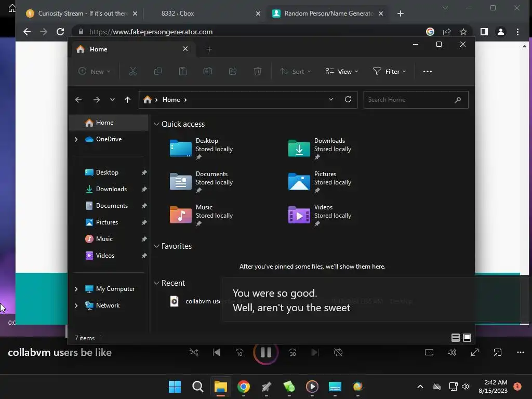This screenshot has width=532, height=399.
Task: Pause the media player playback
Action: pyautogui.click(x=265, y=352)
